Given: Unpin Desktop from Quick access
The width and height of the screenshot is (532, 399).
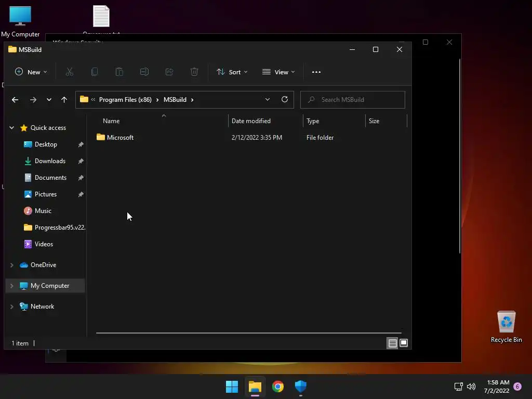Looking at the screenshot, I should pyautogui.click(x=81, y=144).
